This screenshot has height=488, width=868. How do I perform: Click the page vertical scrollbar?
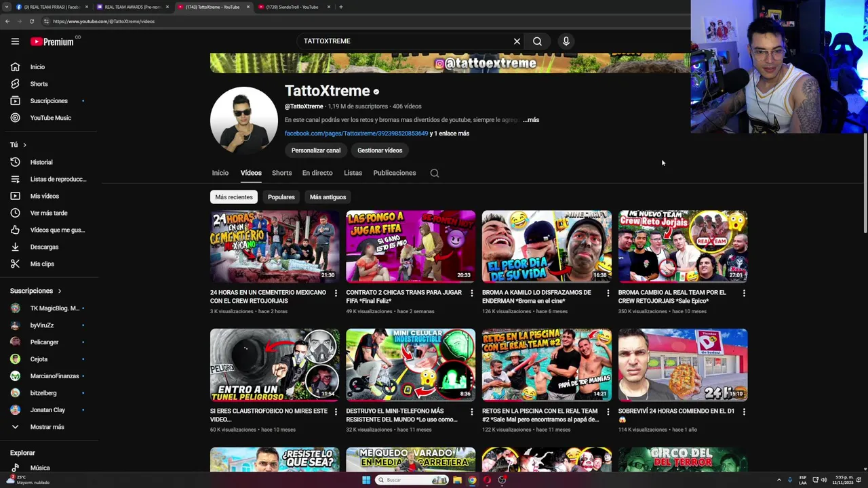click(865, 183)
